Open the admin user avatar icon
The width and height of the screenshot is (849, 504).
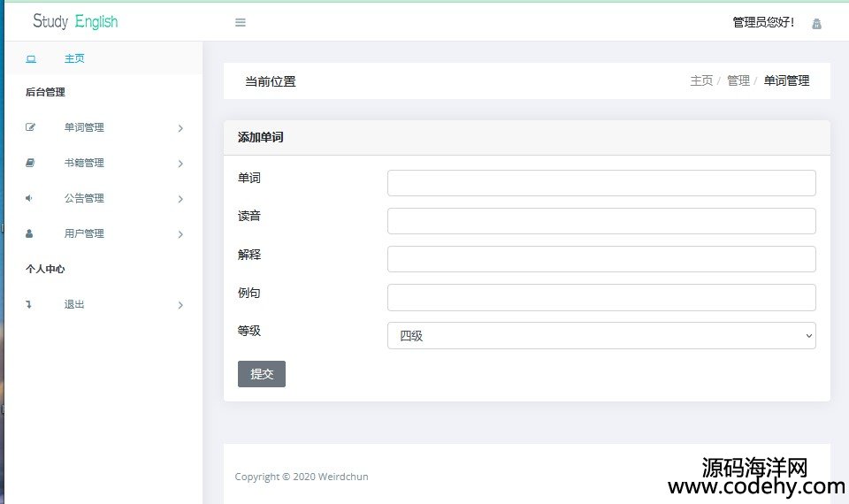coord(816,23)
